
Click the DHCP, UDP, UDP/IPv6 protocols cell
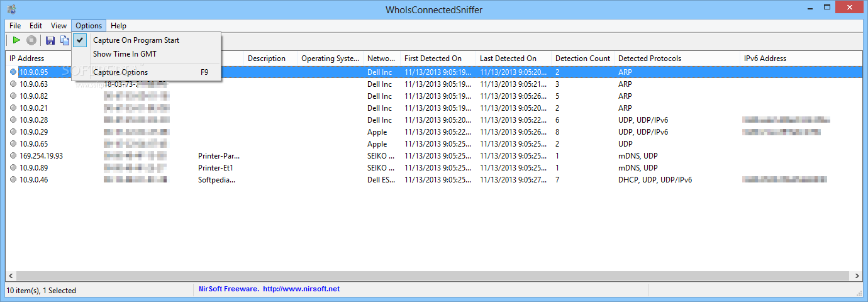[x=655, y=180]
